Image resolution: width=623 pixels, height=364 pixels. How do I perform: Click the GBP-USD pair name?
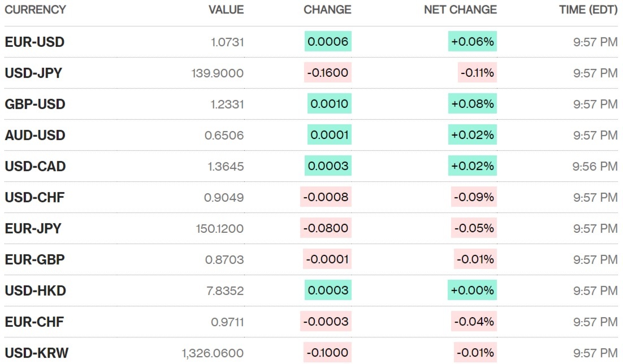coord(35,104)
